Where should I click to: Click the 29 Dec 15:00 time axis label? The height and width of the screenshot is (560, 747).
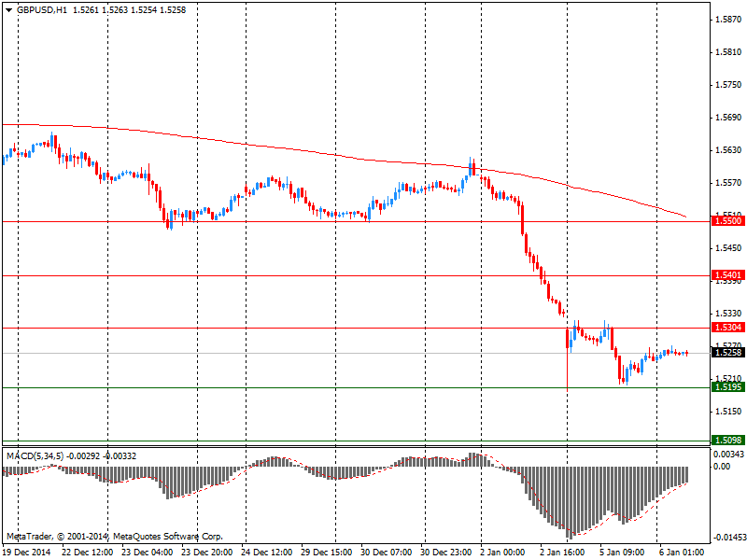pyautogui.click(x=327, y=553)
